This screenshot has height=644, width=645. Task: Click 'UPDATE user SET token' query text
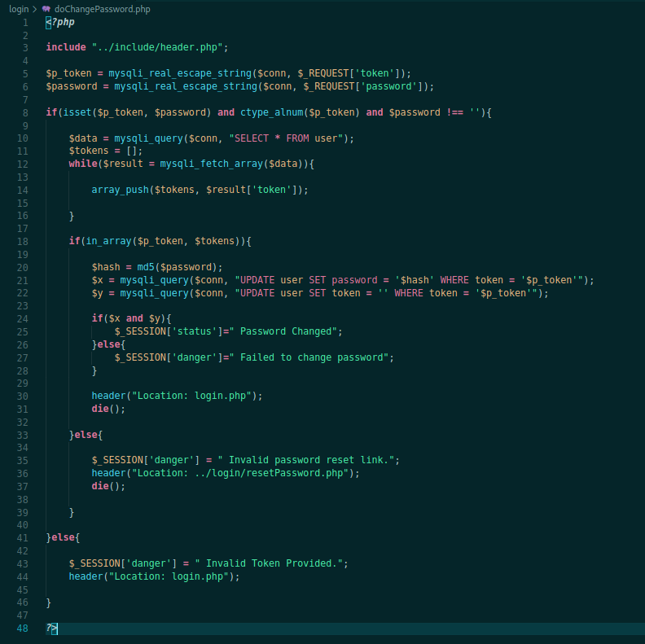pos(301,293)
